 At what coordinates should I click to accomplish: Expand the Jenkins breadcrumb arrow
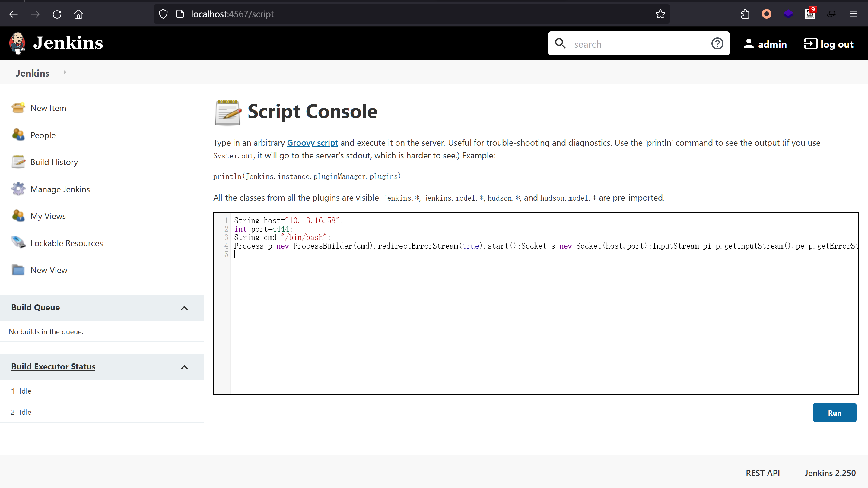pyautogui.click(x=65, y=72)
